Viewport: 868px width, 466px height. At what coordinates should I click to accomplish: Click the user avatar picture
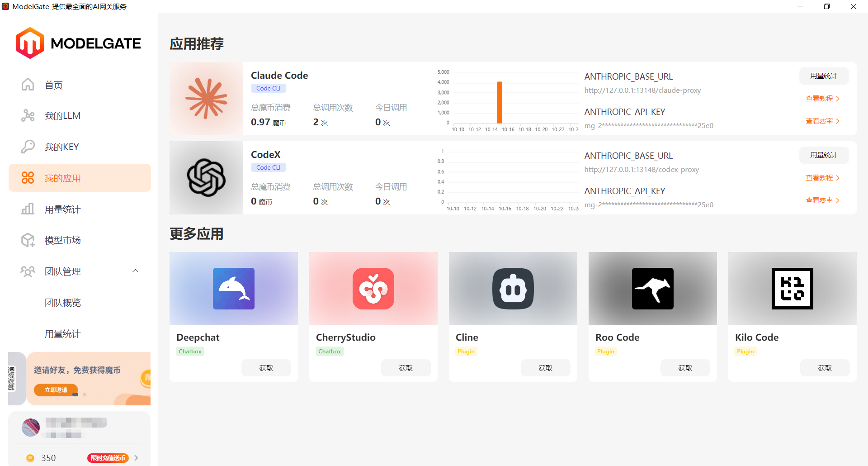click(x=31, y=428)
